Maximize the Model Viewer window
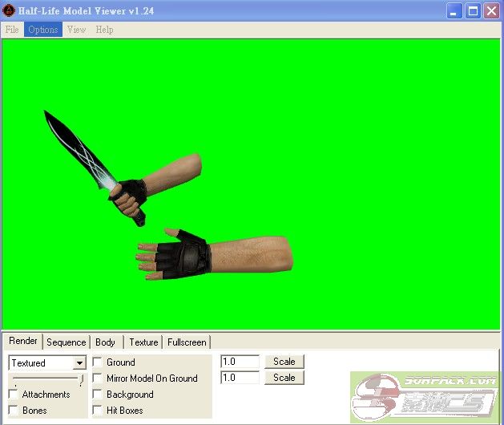Screen dimensions: 504x425 (x=473, y=10)
